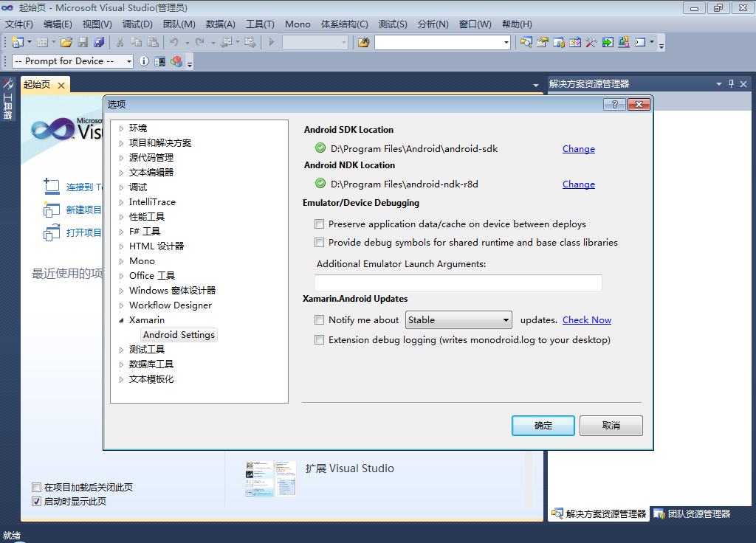Viewport: 756px width, 543px height.
Task: Click the Undo arrow icon
Action: (x=174, y=42)
